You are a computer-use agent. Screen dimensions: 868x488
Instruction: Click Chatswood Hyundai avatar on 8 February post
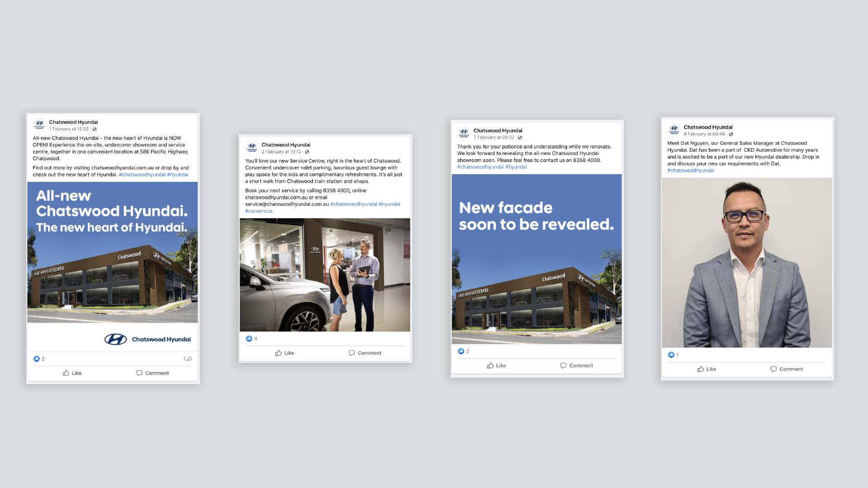[674, 129]
